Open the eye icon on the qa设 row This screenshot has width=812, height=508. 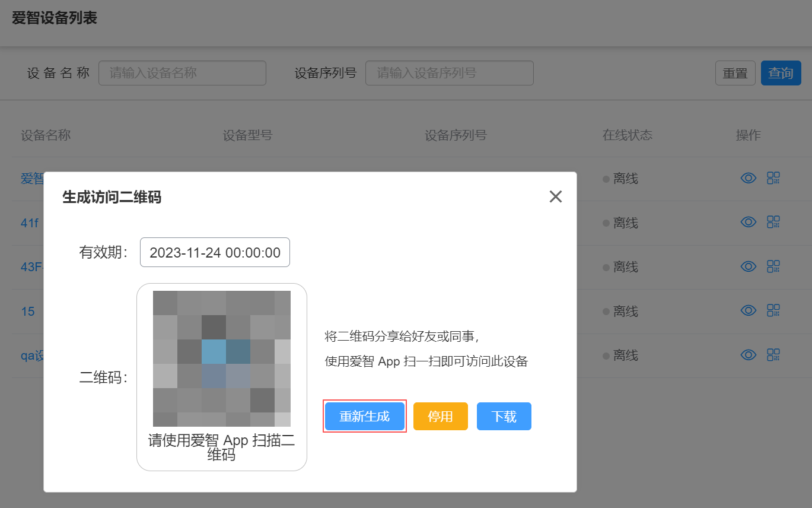748,354
